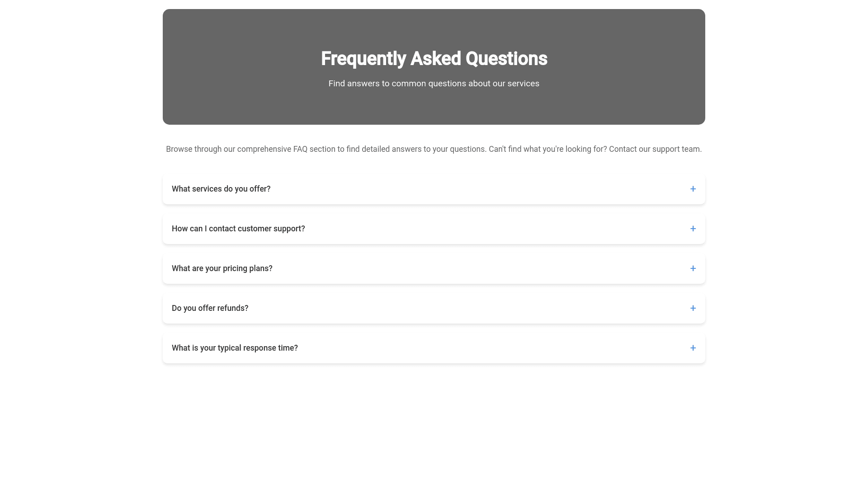868x488 pixels.
Task: Click the "Find answers to common questions" subtitle
Action: [x=398, y=84]
